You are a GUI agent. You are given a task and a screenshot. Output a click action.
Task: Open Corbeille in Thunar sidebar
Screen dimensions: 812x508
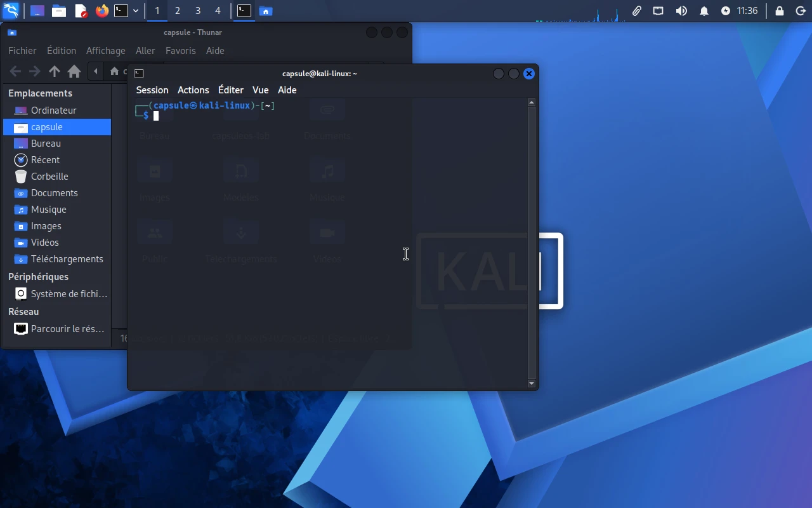(x=57, y=177)
